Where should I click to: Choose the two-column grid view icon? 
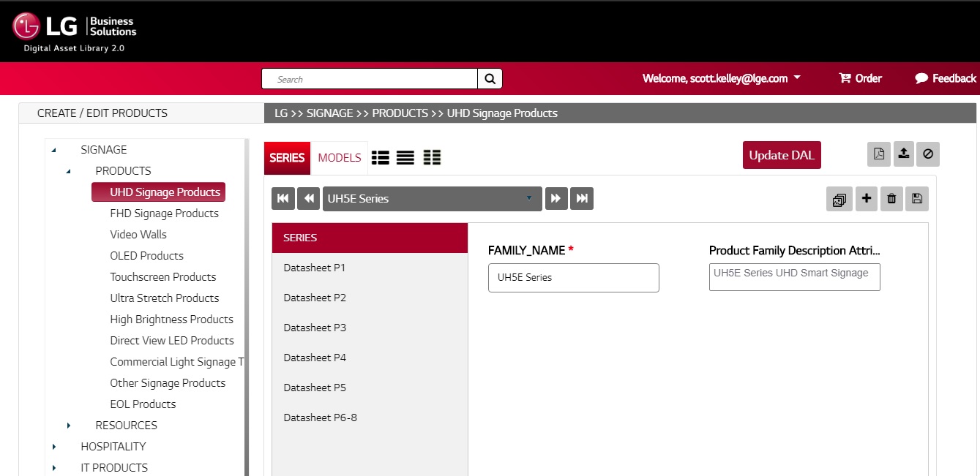pos(432,156)
